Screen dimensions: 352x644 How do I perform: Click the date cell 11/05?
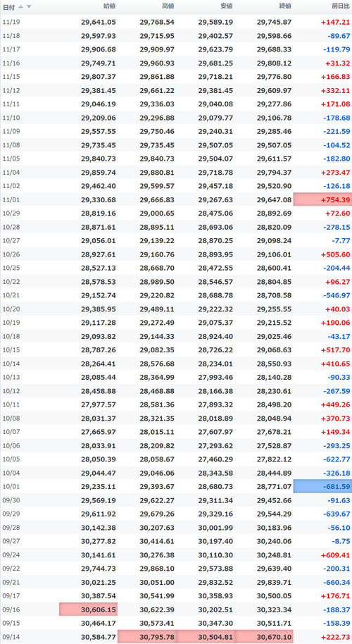point(11,159)
